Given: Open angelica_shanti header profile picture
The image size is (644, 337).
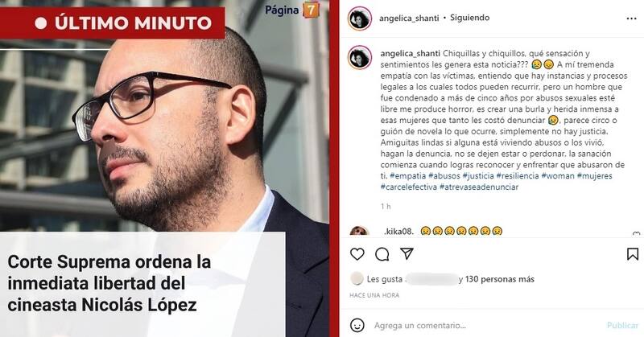Looking at the screenshot, I should pyautogui.click(x=360, y=18).
